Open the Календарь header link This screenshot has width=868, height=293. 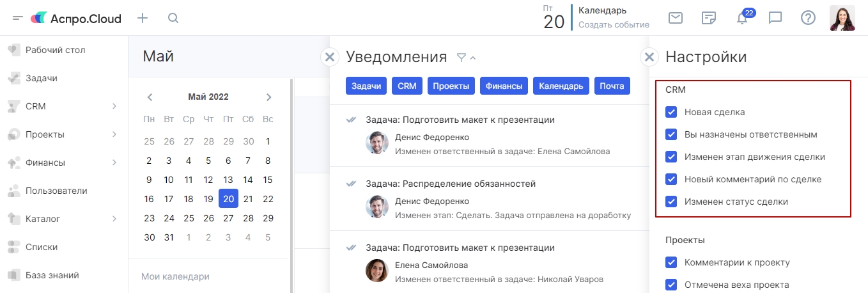pyautogui.click(x=602, y=10)
